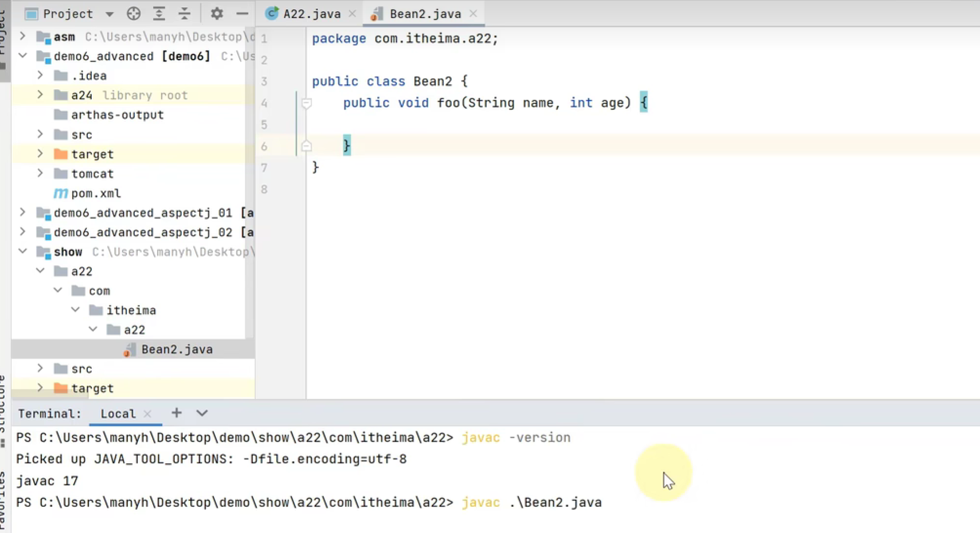Click the Project window icon in header
The width and height of the screenshot is (980, 533).
click(31, 14)
